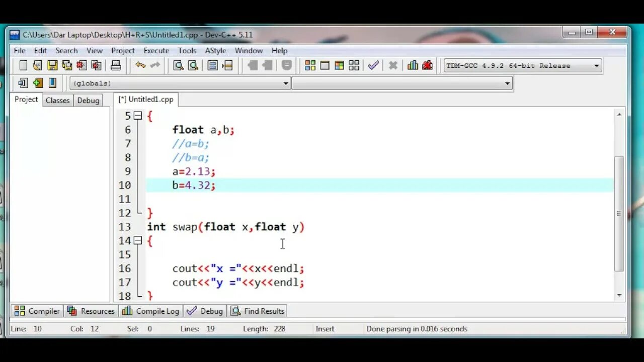This screenshot has width=644, height=362.
Task: Collapse the code fold at line 5
Action: click(x=137, y=116)
